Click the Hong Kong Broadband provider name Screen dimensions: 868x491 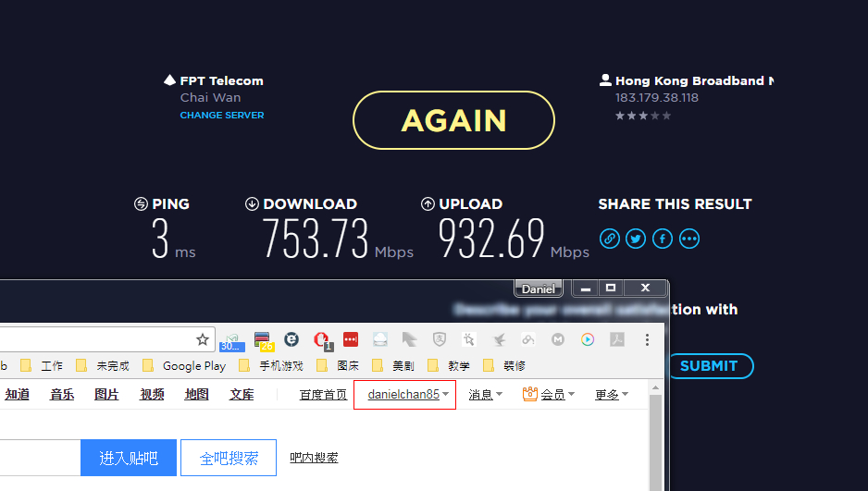coord(695,80)
